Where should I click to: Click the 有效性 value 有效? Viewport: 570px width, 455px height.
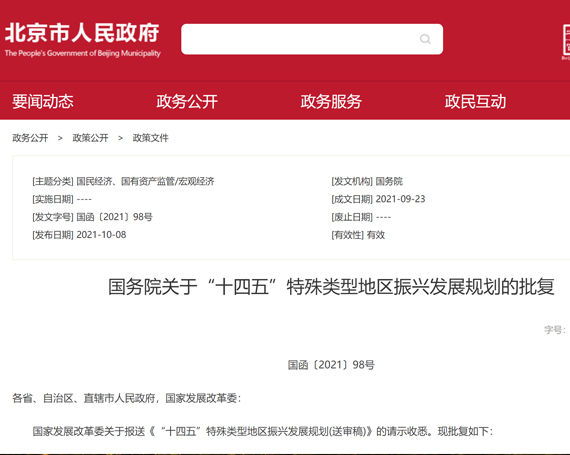click(376, 235)
